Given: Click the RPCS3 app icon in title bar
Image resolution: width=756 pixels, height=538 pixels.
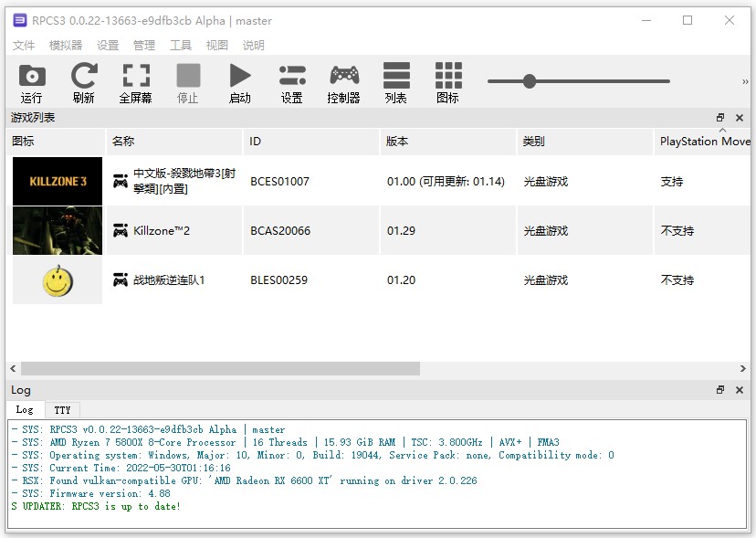Looking at the screenshot, I should 20,21.
